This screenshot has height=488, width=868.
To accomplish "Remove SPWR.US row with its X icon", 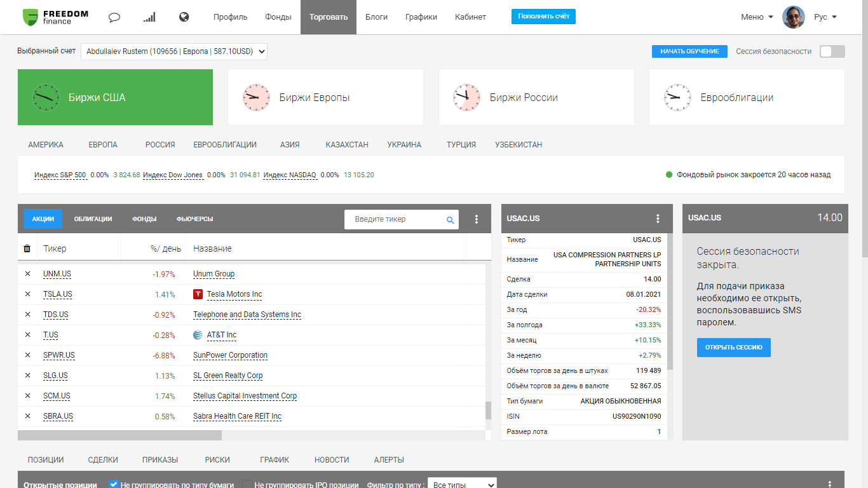I will (x=27, y=355).
